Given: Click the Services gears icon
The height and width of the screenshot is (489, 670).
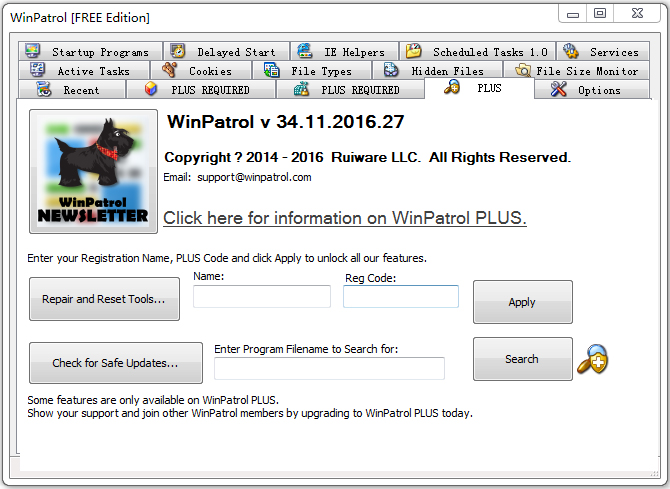Looking at the screenshot, I should [x=570, y=51].
